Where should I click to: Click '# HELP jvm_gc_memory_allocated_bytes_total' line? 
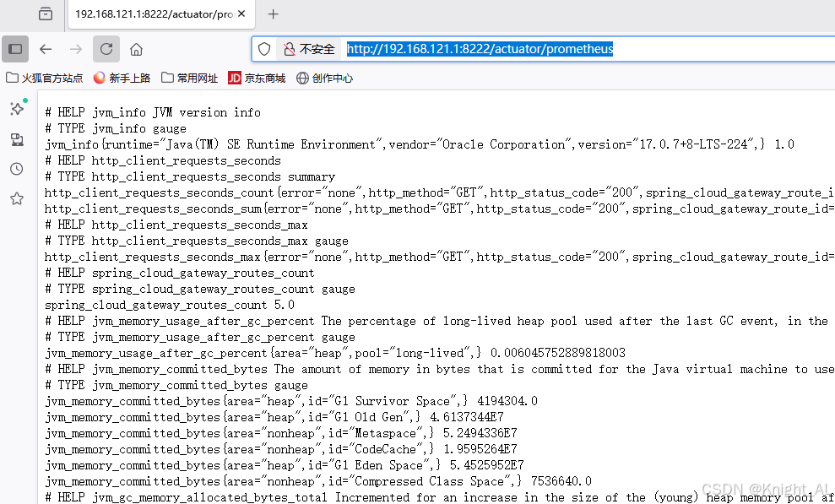(440, 497)
